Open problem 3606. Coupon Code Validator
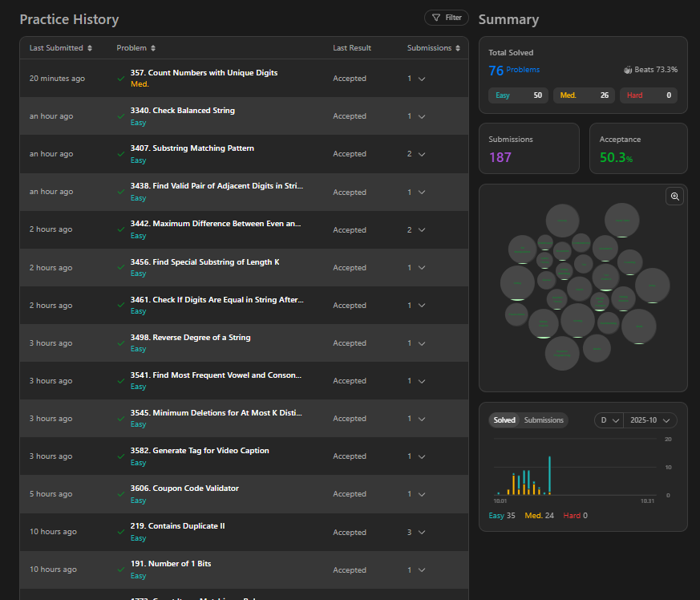The image size is (700, 600). click(x=184, y=489)
